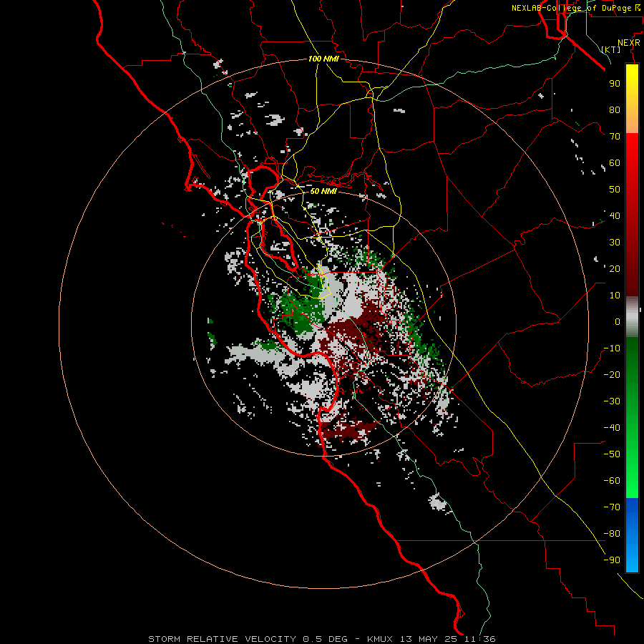Image resolution: width=644 pixels, height=644 pixels.
Task: Click the "-30" velocity scale label
Action: (x=612, y=401)
